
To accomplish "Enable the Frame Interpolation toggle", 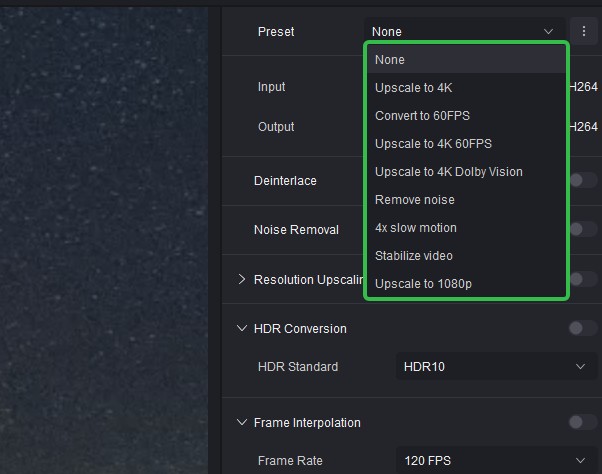I will tap(581, 422).
